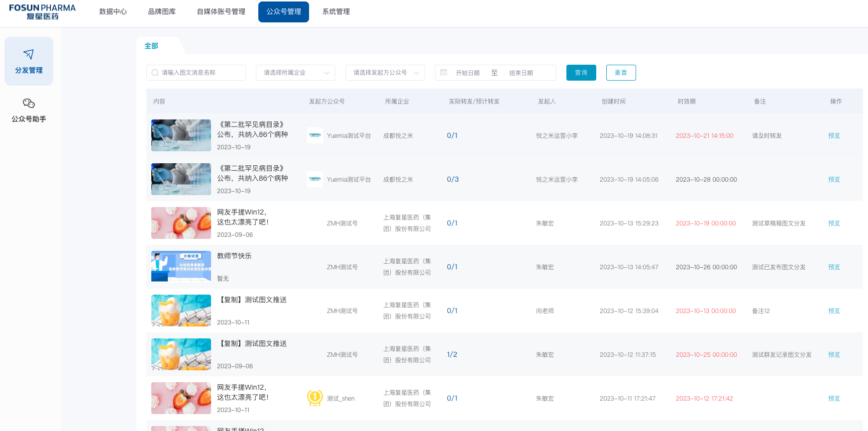Preview row created 2023-10-19 14:08:31
The width and height of the screenshot is (868, 431).
pyautogui.click(x=834, y=136)
